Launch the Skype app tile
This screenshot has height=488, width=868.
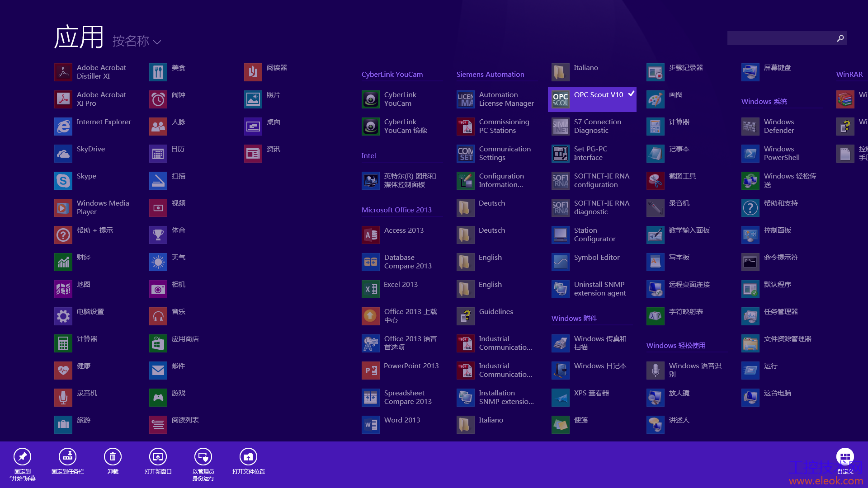[x=63, y=181]
